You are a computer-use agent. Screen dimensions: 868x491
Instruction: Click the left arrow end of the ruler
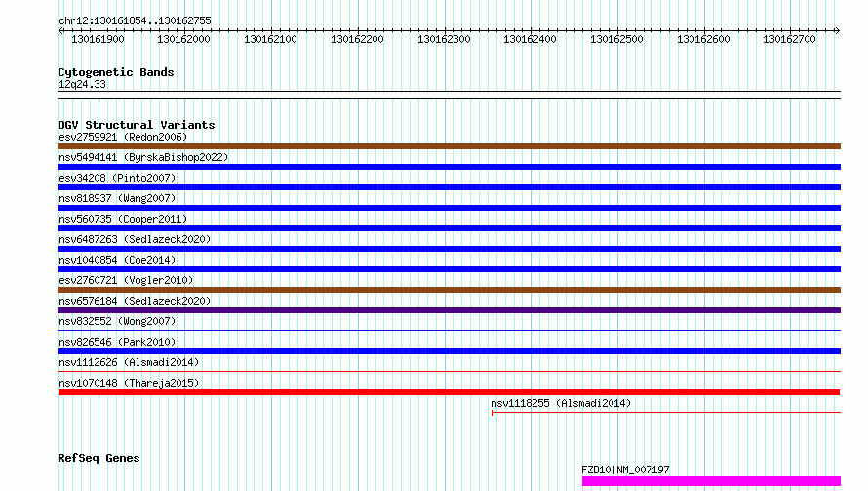click(60, 31)
